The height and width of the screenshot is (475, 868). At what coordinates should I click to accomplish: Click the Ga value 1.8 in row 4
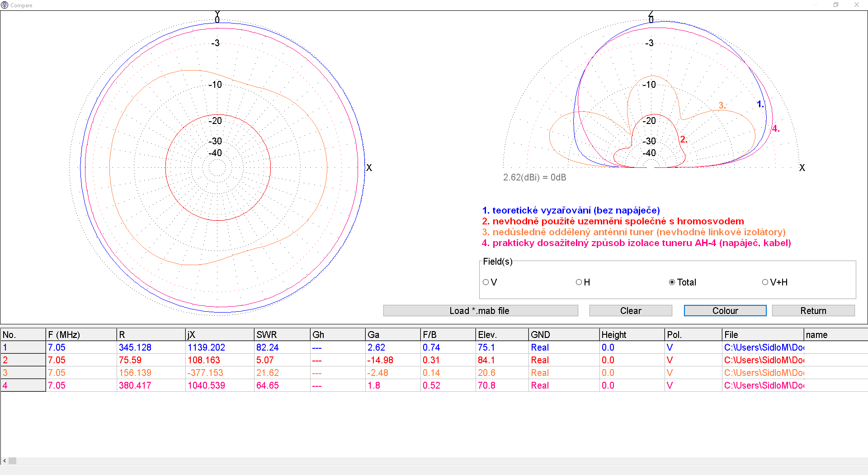pos(374,385)
